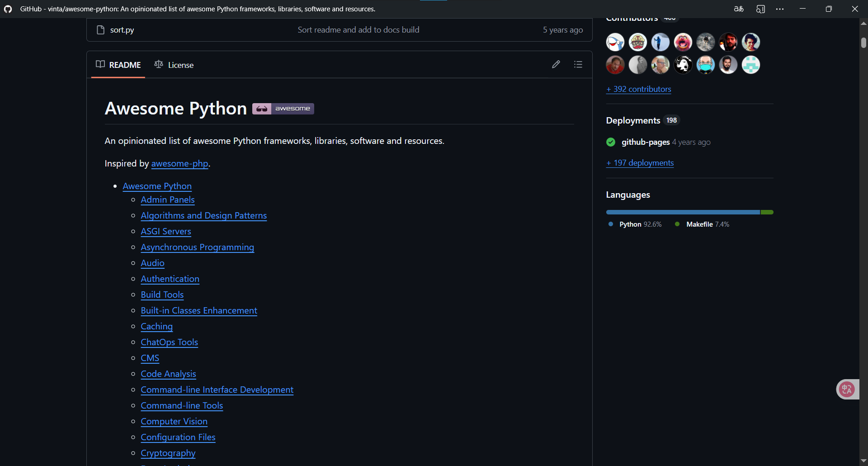Open fourth contributor avatar in top row
868x466 pixels.
[x=683, y=42]
